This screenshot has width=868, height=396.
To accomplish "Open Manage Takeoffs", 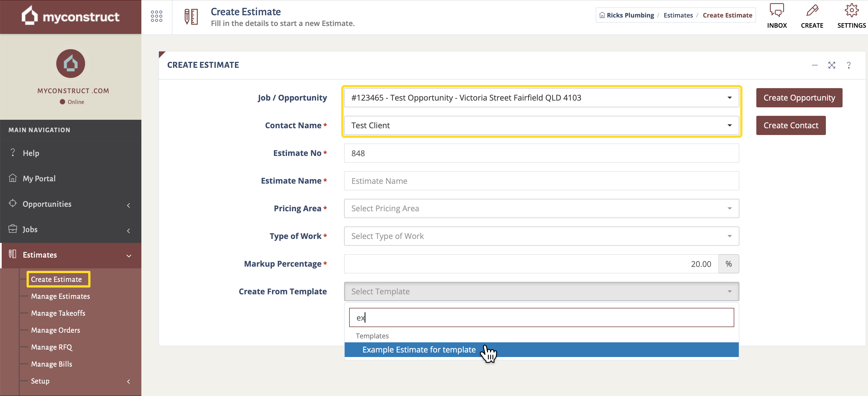I will point(58,313).
